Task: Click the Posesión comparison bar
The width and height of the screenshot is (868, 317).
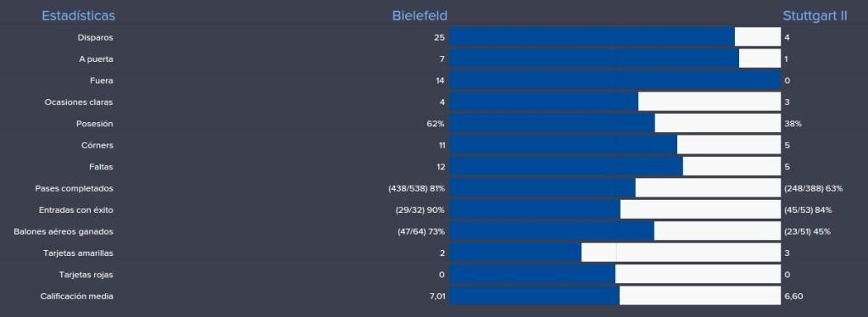Action: point(615,124)
